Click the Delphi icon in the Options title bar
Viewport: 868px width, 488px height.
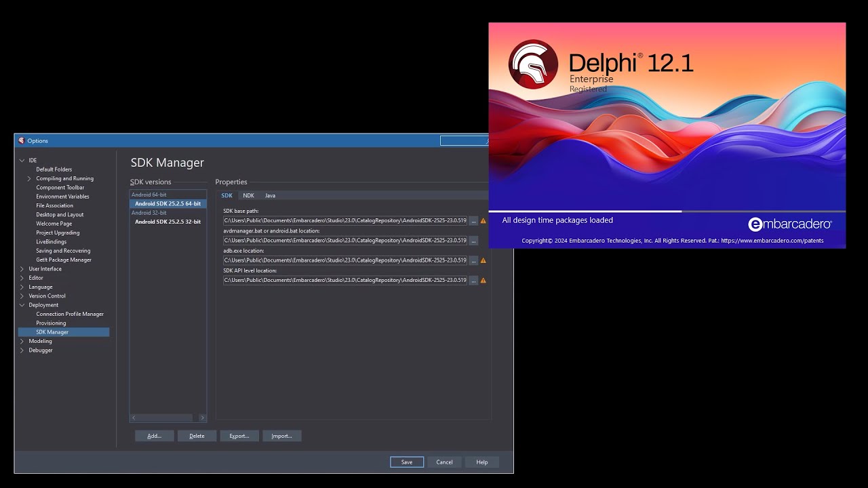click(22, 141)
